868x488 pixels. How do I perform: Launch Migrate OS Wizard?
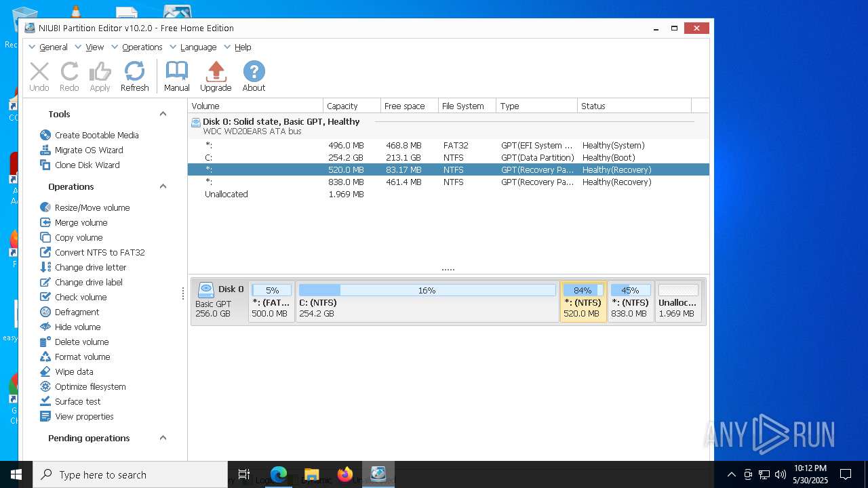(81, 150)
